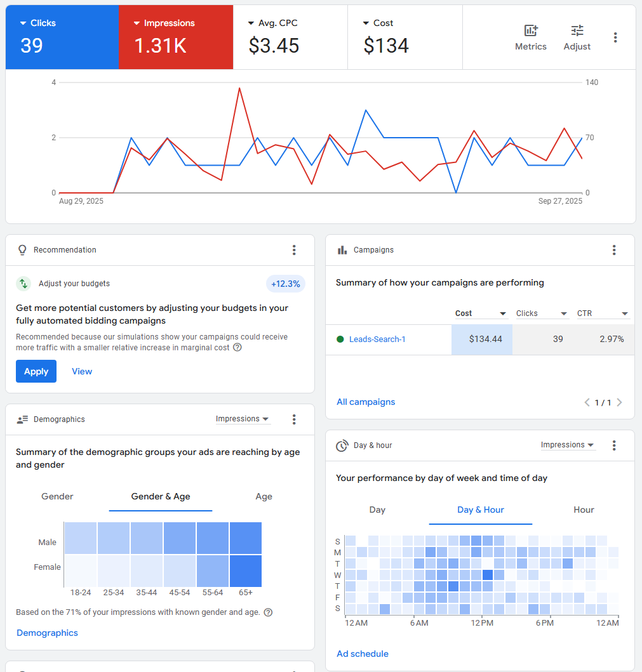Image resolution: width=642 pixels, height=672 pixels.
Task: Open Campaigns card more options menu
Action: click(x=614, y=250)
